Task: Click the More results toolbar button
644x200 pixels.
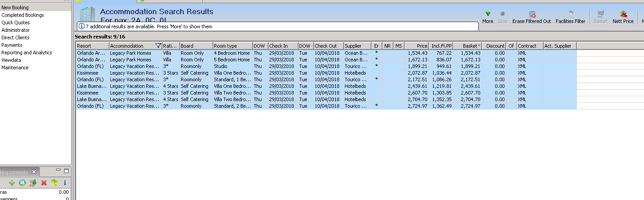Action: coord(488,17)
